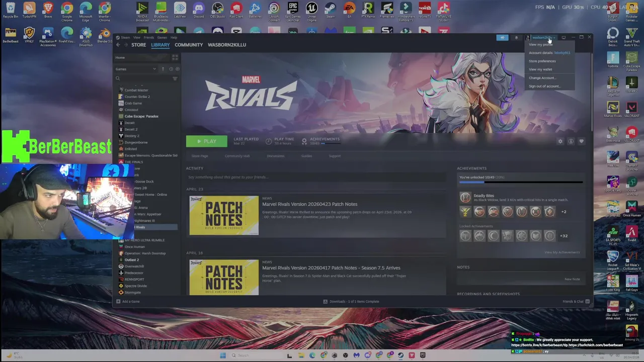Click the Add a Game plus icon
The width and height of the screenshot is (644, 362).
[118, 302]
